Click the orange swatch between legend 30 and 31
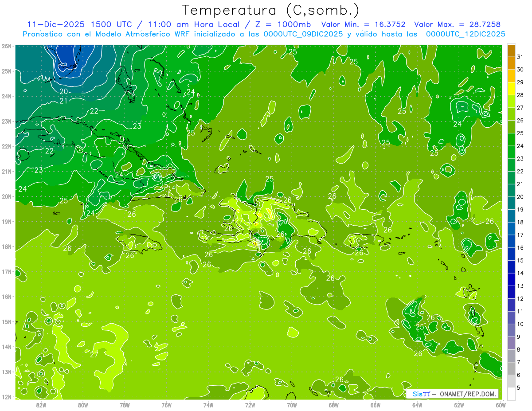The image size is (532, 411). pos(511,63)
